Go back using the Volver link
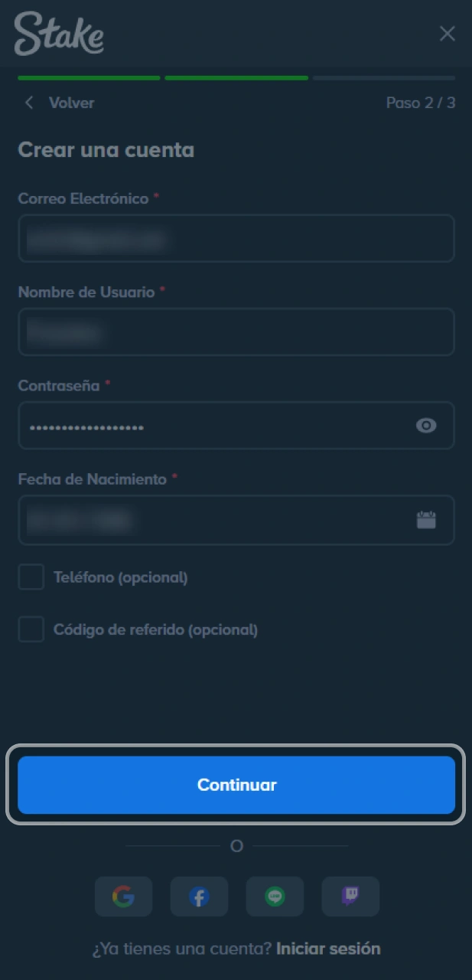 coord(72,103)
